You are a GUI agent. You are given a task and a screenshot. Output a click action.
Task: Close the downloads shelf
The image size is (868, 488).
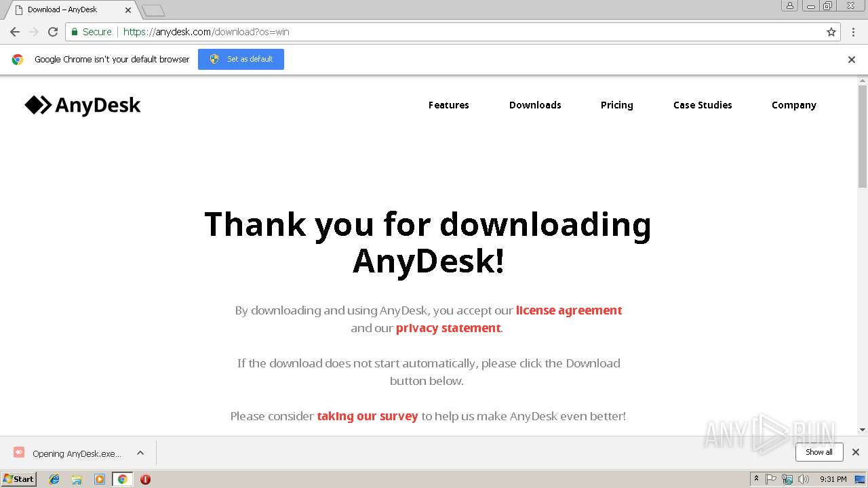point(856,452)
